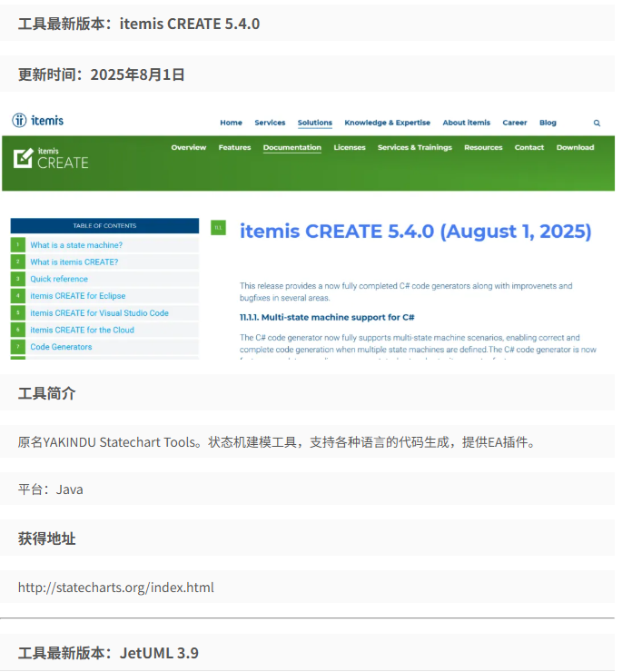
Task: Open About itemis menu item
Action: click(466, 123)
